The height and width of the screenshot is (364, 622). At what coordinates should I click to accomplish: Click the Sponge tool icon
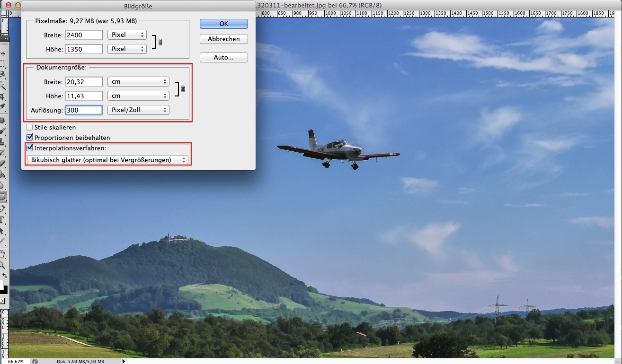[x=3, y=196]
